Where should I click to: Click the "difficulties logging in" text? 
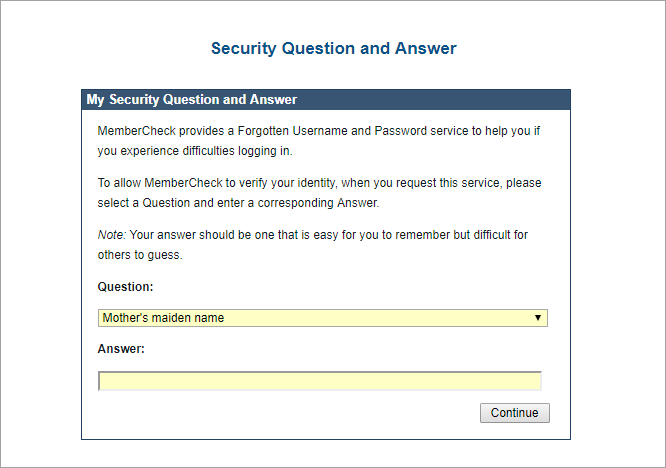pos(237,151)
